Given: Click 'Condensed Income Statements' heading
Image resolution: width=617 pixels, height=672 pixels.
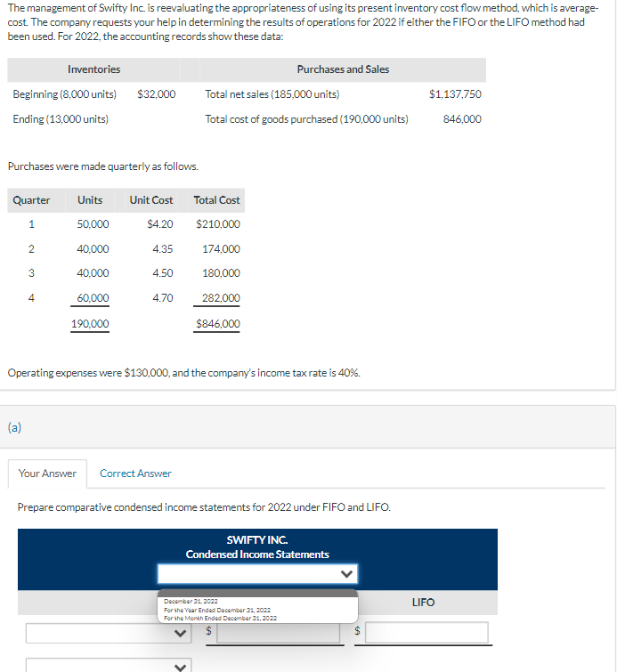Looking at the screenshot, I should tap(257, 555).
